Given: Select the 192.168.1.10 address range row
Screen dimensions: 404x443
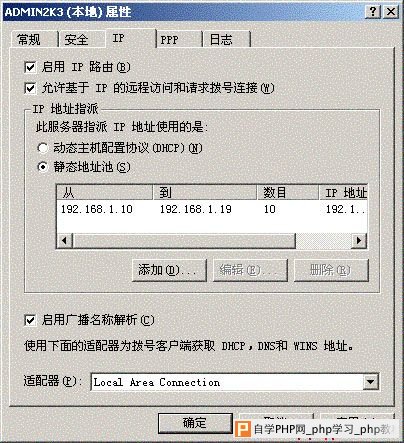Looking at the screenshot, I should point(212,209).
